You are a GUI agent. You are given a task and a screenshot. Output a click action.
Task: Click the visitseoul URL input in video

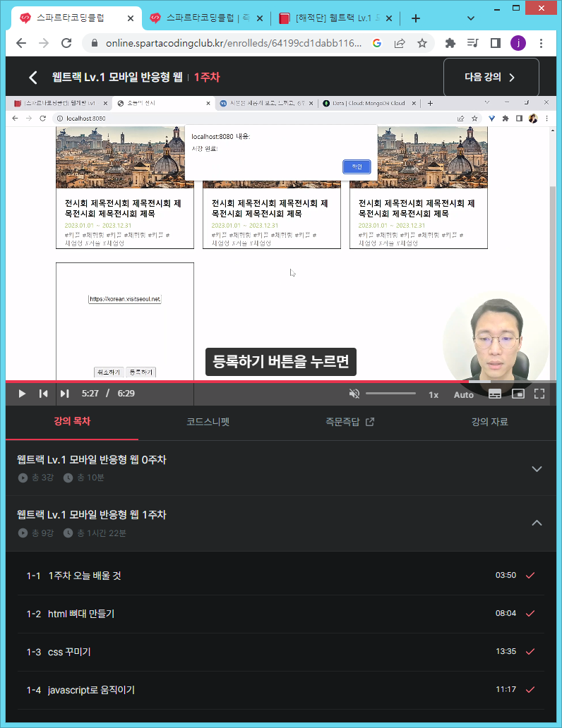124,299
